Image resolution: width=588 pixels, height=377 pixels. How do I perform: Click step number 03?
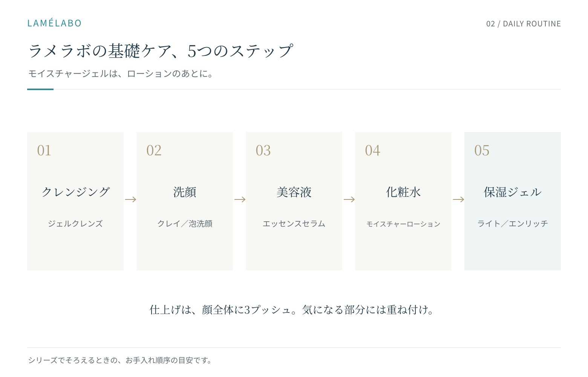(263, 150)
